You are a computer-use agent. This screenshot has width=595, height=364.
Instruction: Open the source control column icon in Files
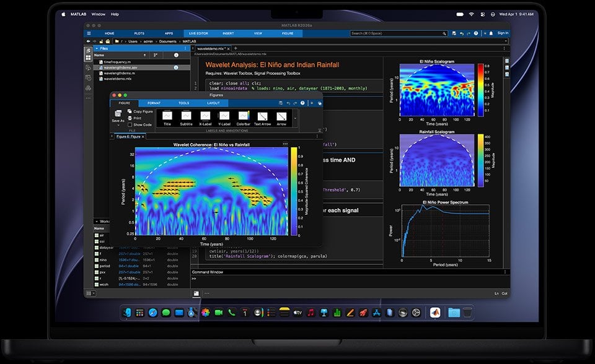click(x=156, y=55)
